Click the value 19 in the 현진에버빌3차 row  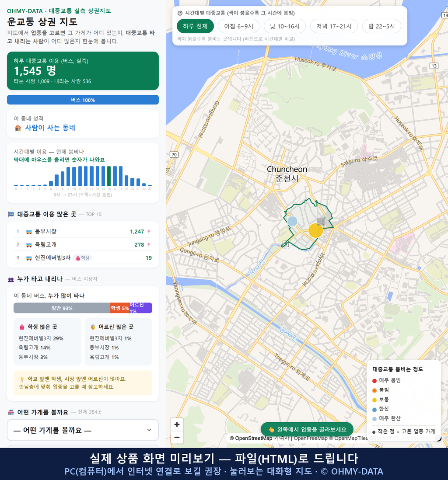click(149, 258)
